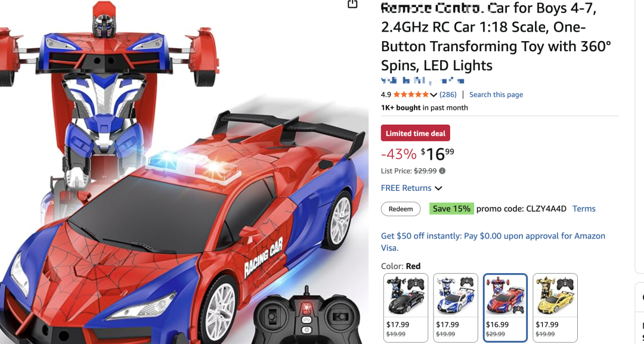Click the orange star rating icons
644x344 pixels.
point(411,94)
